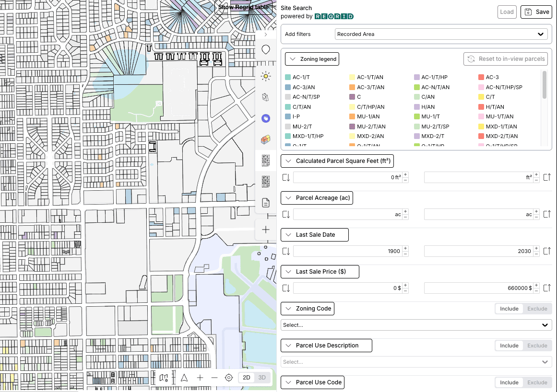Screen dimensions: 557x392
Task: Select the highlighted Regrid layer icon
Action: 266,161
